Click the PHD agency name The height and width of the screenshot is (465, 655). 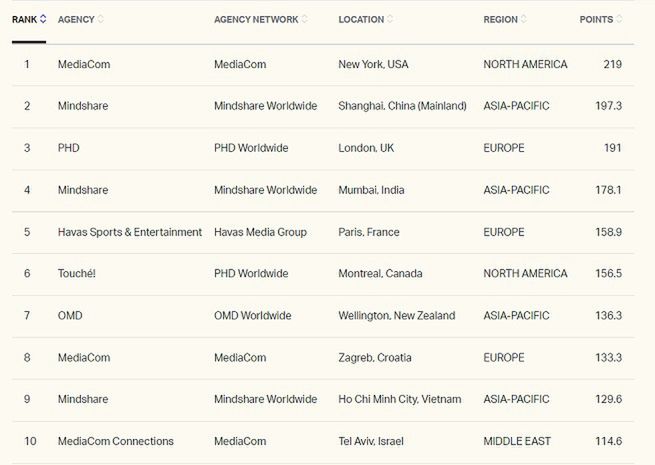[x=69, y=148]
